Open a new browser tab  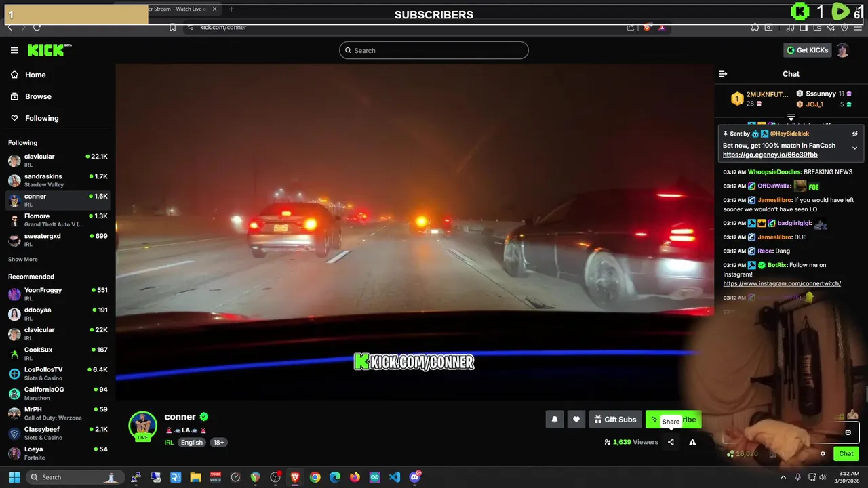pos(231,9)
